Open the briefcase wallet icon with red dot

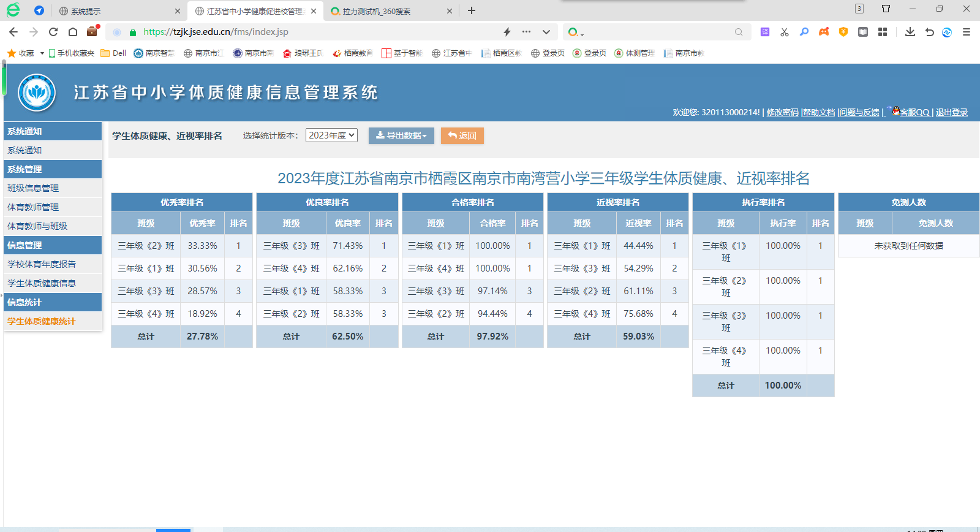[x=92, y=31]
